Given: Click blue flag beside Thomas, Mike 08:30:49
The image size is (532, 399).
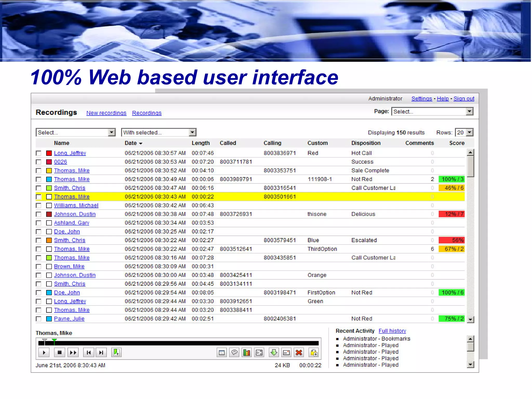Looking at the screenshot, I should [49, 179].
